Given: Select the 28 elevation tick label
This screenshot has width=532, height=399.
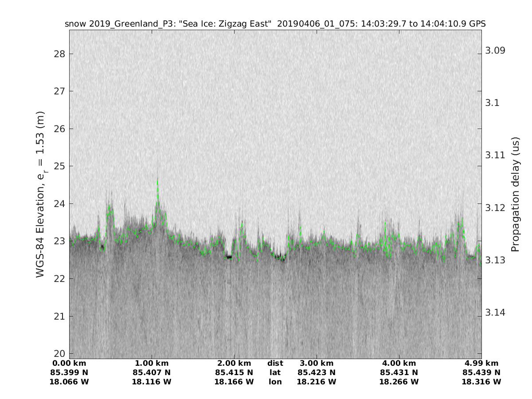Looking at the screenshot, I should pos(59,54).
